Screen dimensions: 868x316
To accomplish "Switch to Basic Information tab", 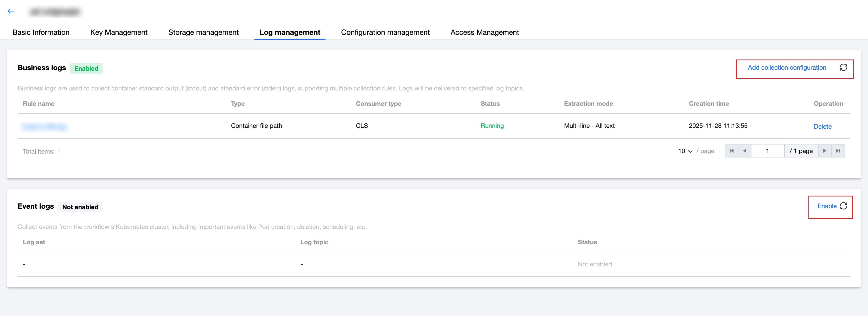I will pos(41,32).
